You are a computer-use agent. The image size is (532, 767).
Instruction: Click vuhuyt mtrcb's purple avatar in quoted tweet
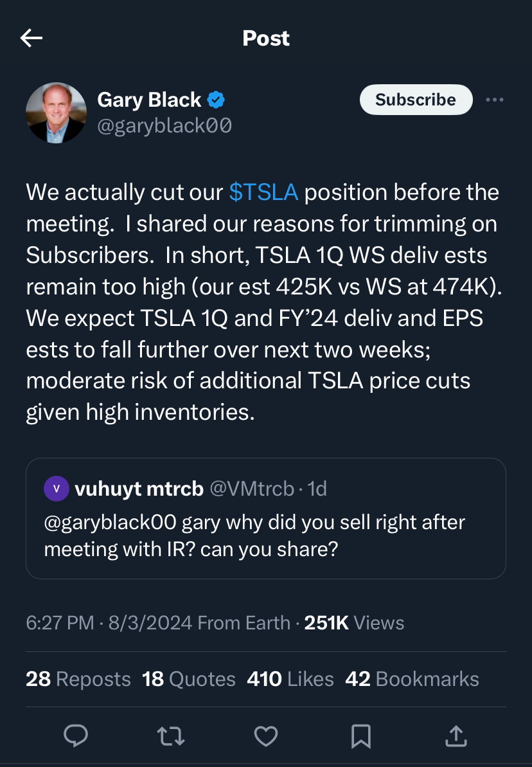[x=57, y=489]
